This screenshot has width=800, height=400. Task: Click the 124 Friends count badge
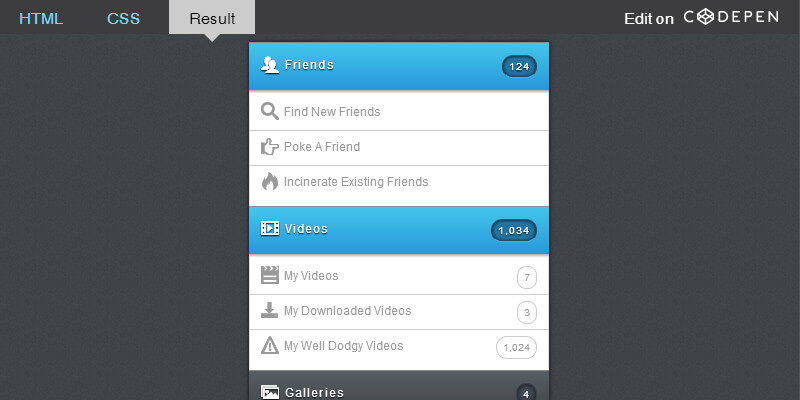pyautogui.click(x=519, y=67)
